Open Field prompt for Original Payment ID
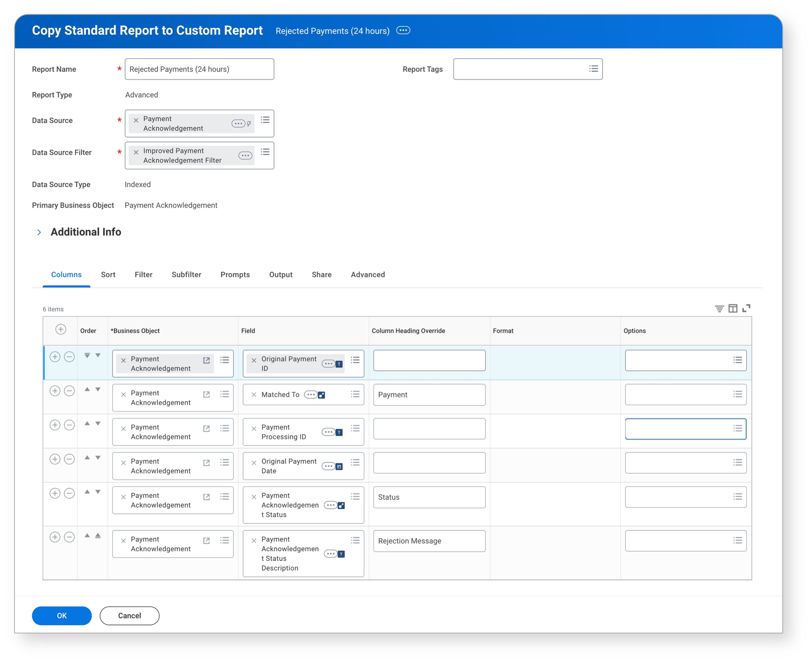This screenshot has height=663, width=812. [355, 360]
